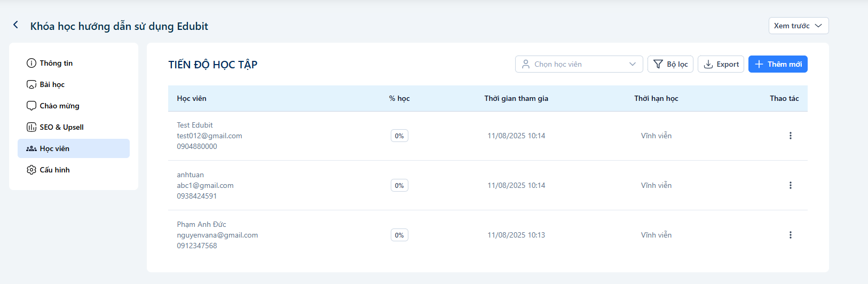Viewport: 868px width, 284px height.
Task: Click the Thông tin info icon
Action: [x=31, y=63]
